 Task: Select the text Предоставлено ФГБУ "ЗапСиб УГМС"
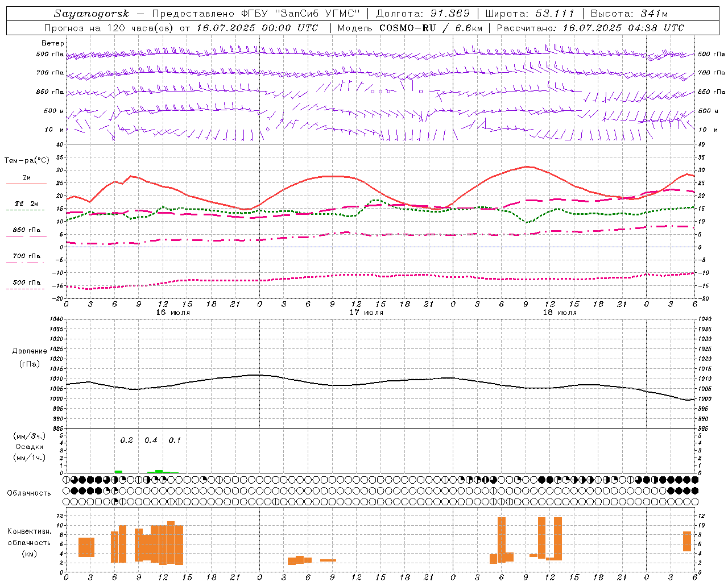click(256, 14)
